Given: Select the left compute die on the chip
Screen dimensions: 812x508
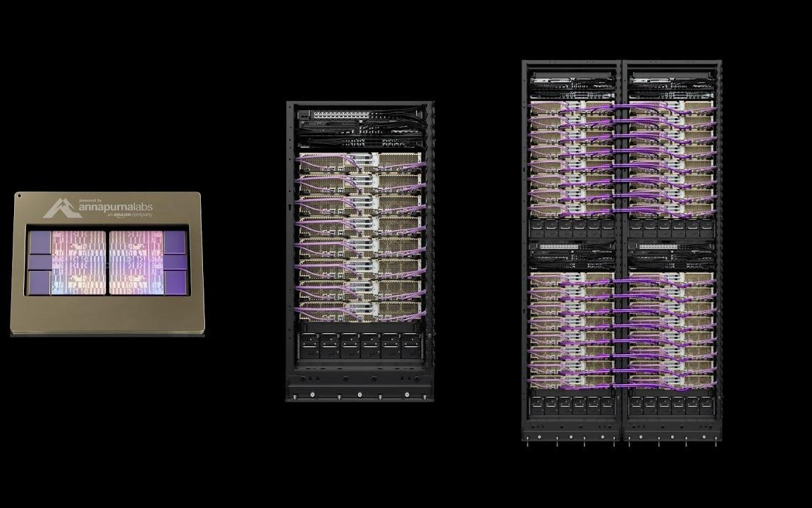Looking at the screenshot, I should tap(78, 262).
